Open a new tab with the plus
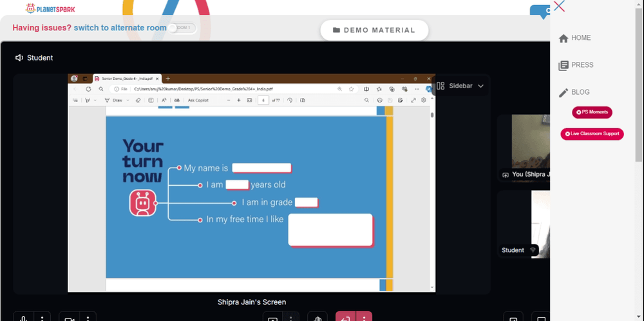This screenshot has width=644, height=321. (x=167, y=79)
